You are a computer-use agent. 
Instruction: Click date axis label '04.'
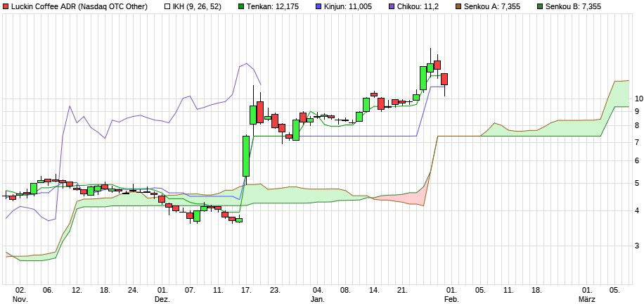point(318,290)
